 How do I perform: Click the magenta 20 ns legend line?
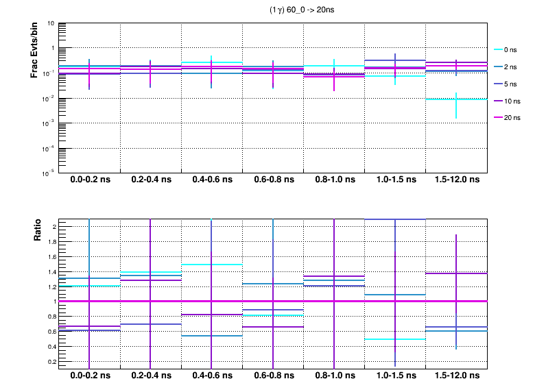click(x=498, y=117)
